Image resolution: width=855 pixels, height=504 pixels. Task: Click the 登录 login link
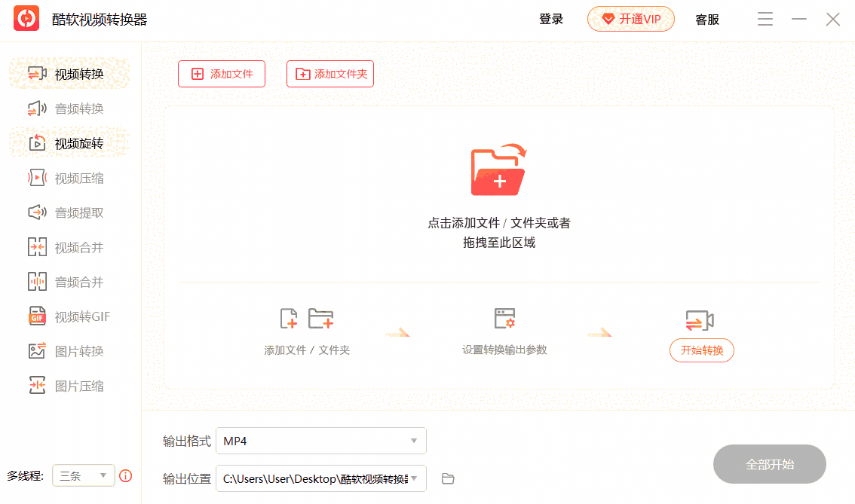551,19
